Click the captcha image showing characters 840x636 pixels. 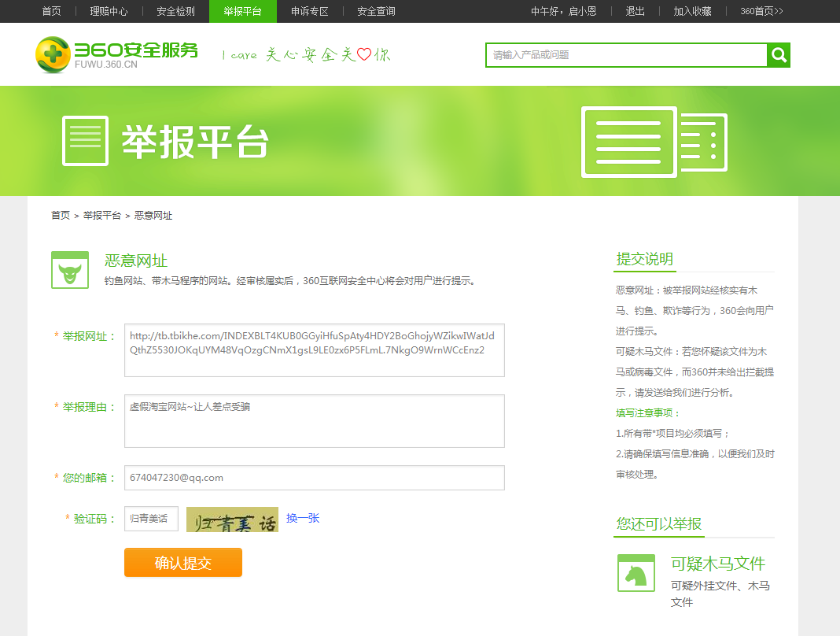[x=232, y=520]
